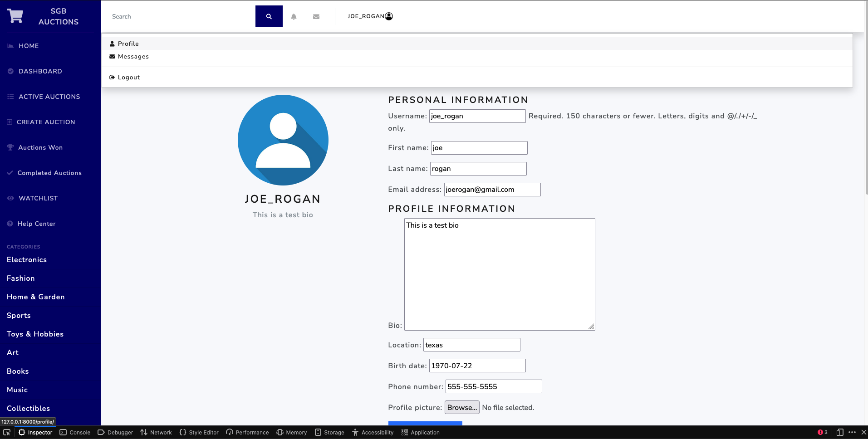Open WATCHLIST page

pyautogui.click(x=38, y=198)
